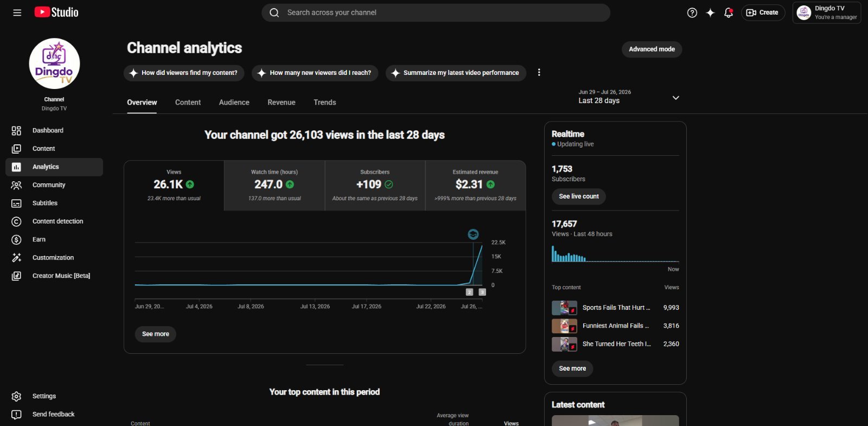Open the notifications bell
The image size is (868, 426).
click(729, 12)
